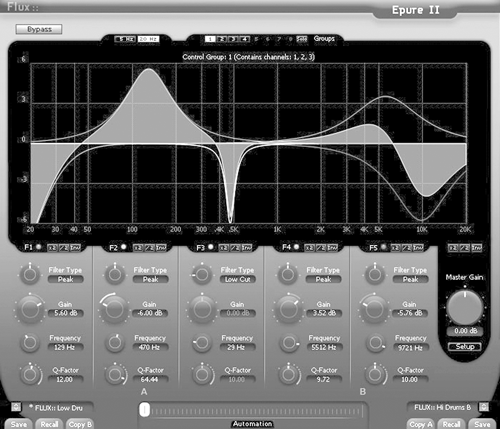The width and height of the screenshot is (500, 429).
Task: Open preset A list arrow beside FLUX:: Low Dru
Action: click(16, 407)
